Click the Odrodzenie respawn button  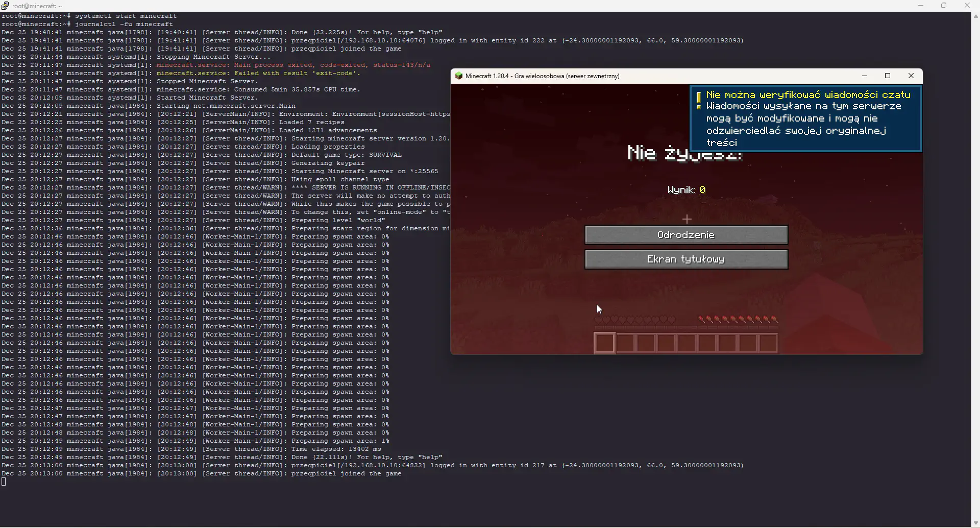tap(686, 235)
